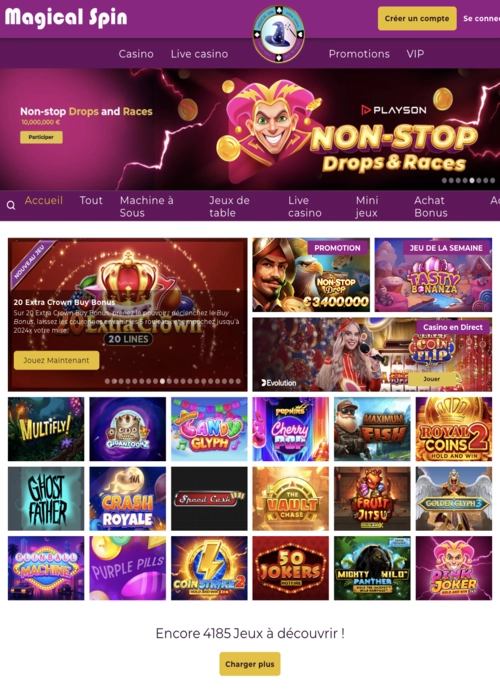Open the Tasty Bonanza game of the week
This screenshot has width=500, height=700.
tap(433, 275)
